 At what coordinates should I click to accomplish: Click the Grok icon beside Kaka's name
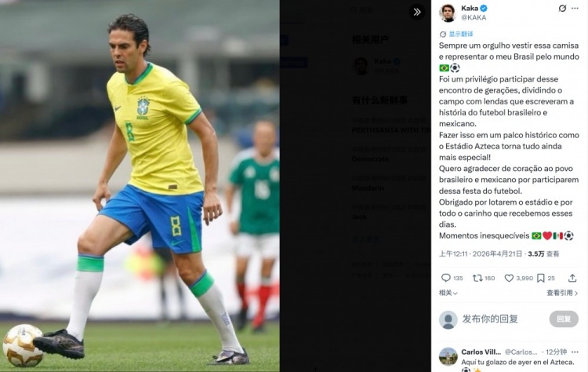click(x=562, y=9)
